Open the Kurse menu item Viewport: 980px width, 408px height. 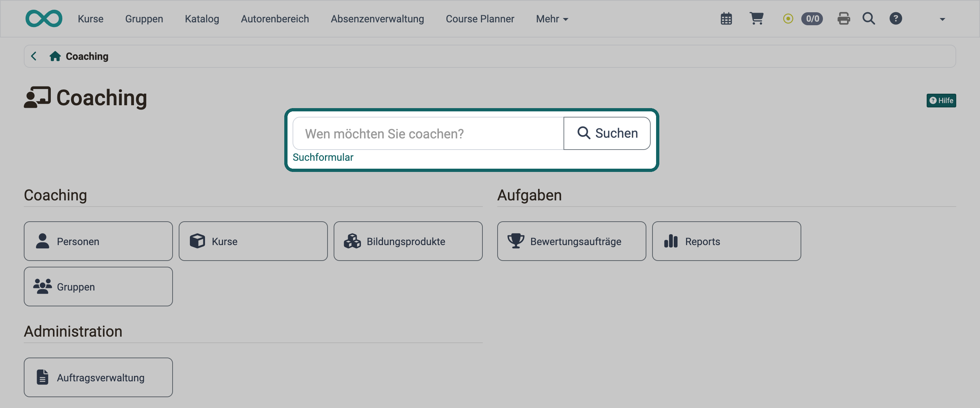click(90, 19)
